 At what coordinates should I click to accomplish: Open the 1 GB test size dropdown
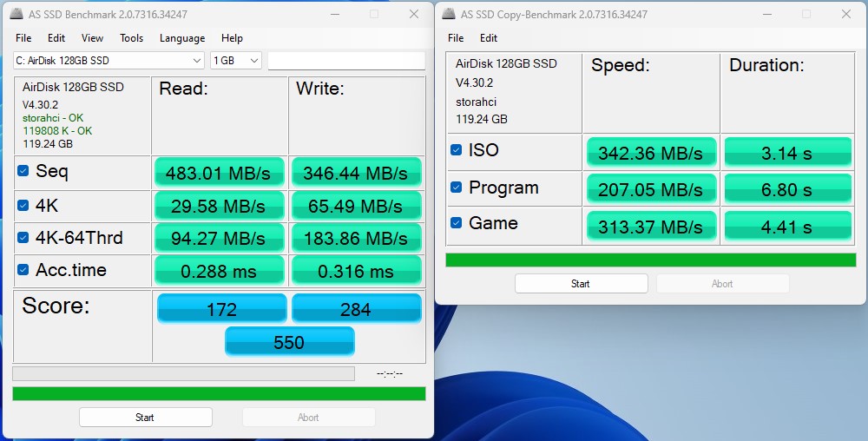236,61
